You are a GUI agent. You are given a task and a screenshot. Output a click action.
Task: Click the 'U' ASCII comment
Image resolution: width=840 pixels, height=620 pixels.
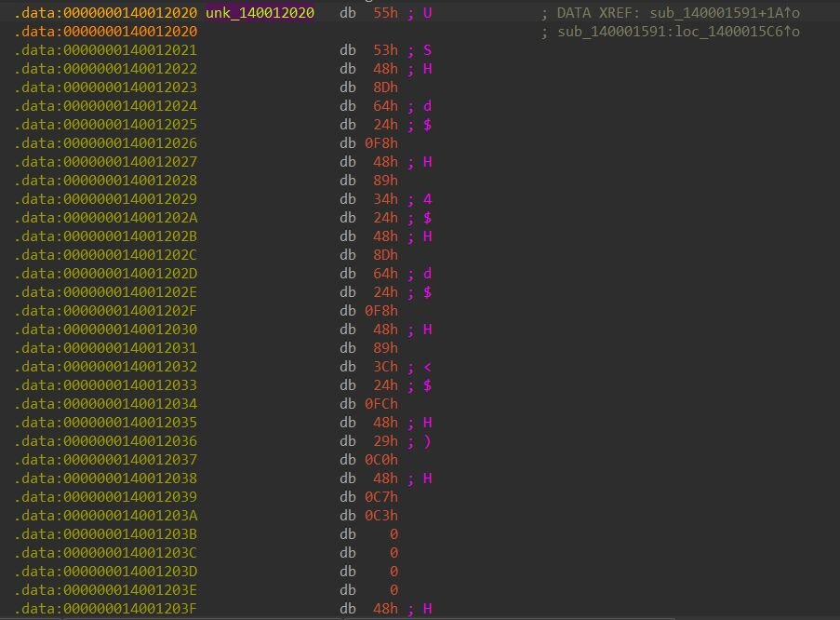click(427, 13)
